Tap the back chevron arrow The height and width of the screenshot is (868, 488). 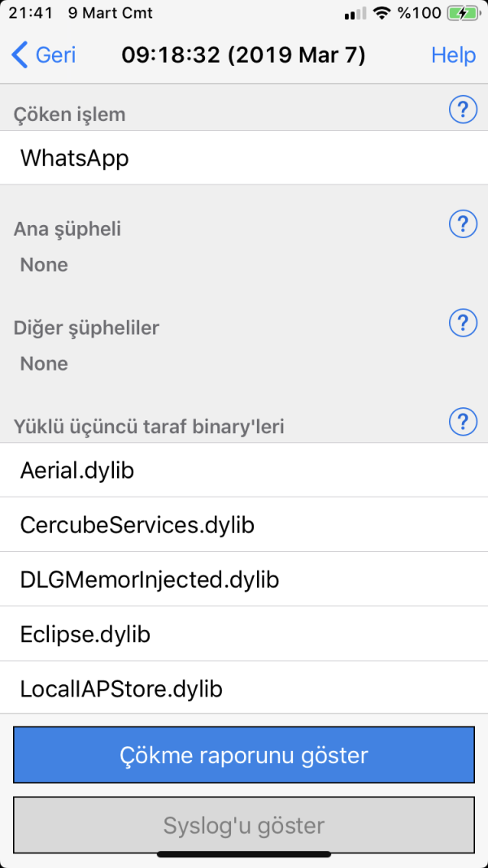tap(17, 54)
